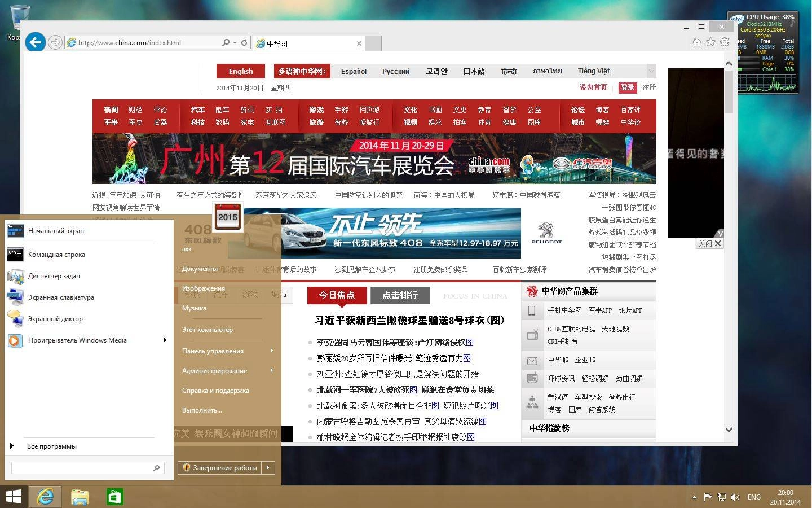
Task: Close the side ad with 关闭 button
Action: (709, 243)
